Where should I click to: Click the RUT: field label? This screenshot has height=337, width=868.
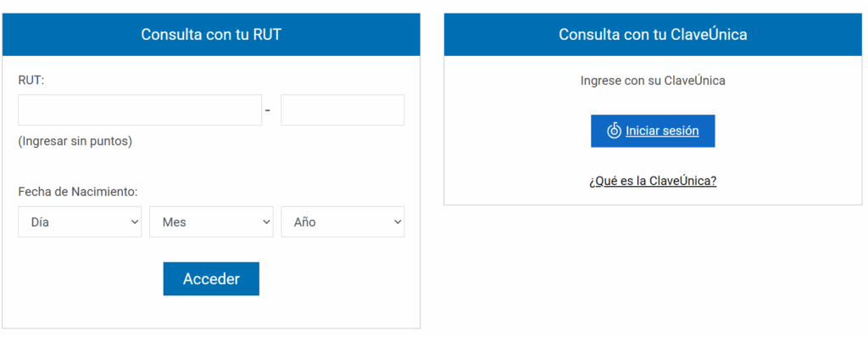(31, 81)
